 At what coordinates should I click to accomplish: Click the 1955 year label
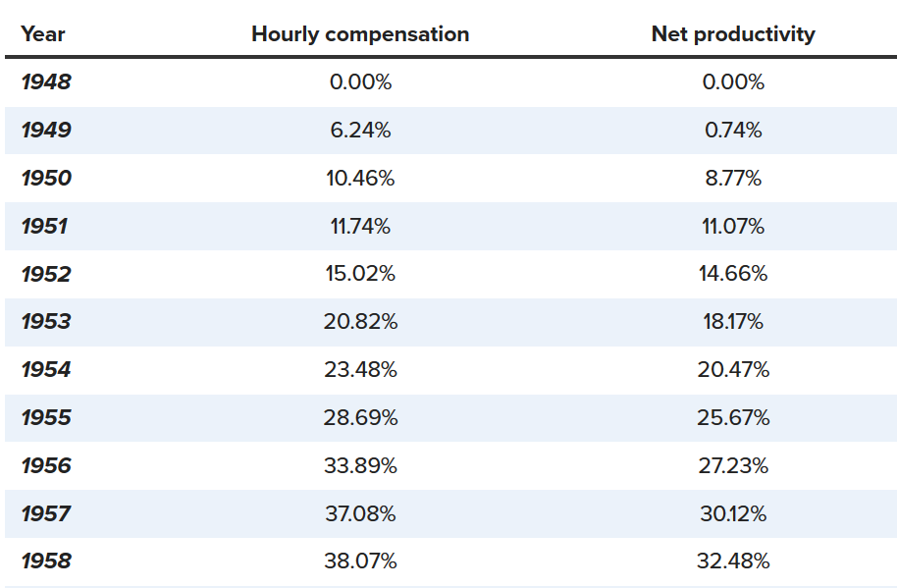click(x=46, y=417)
